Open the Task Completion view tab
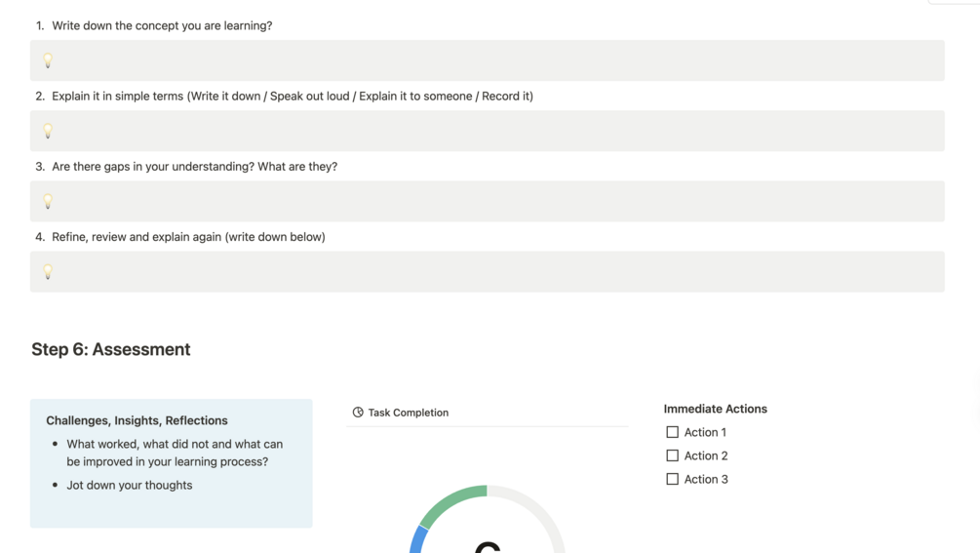This screenshot has height=553, width=980. pos(408,413)
